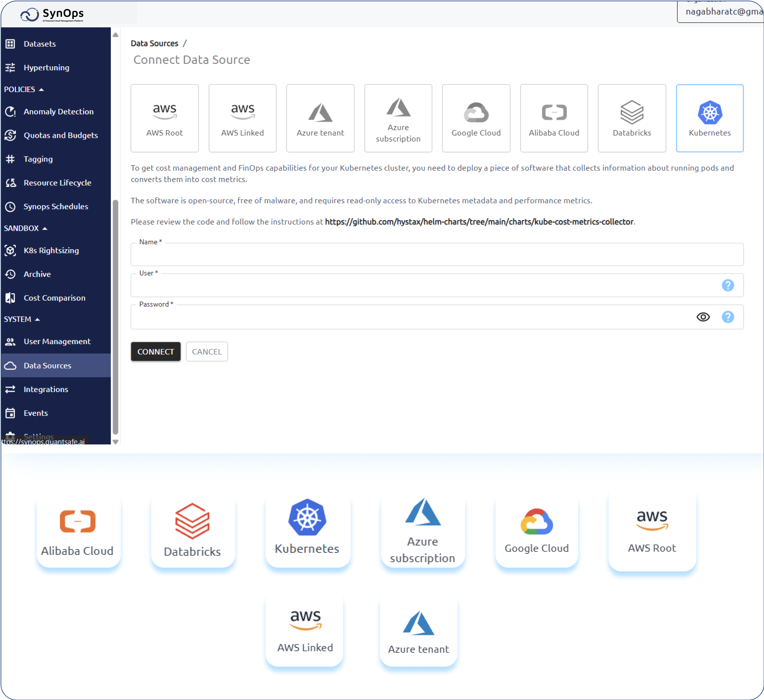This screenshot has width=764, height=700.
Task: Open the Data Sources breadcrumb link
Action: click(x=154, y=43)
